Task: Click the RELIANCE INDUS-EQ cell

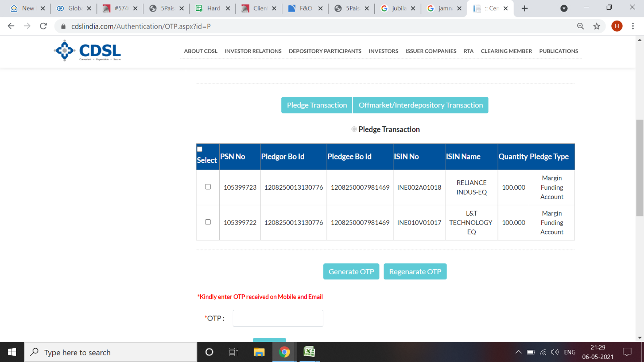Action: (x=472, y=187)
